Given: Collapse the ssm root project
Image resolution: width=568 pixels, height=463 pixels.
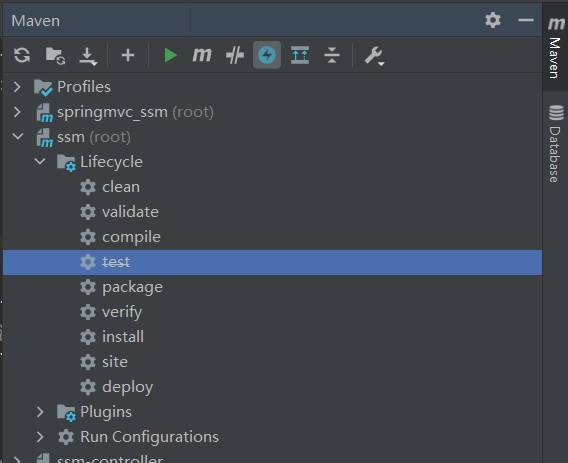Looking at the screenshot, I should coord(18,137).
